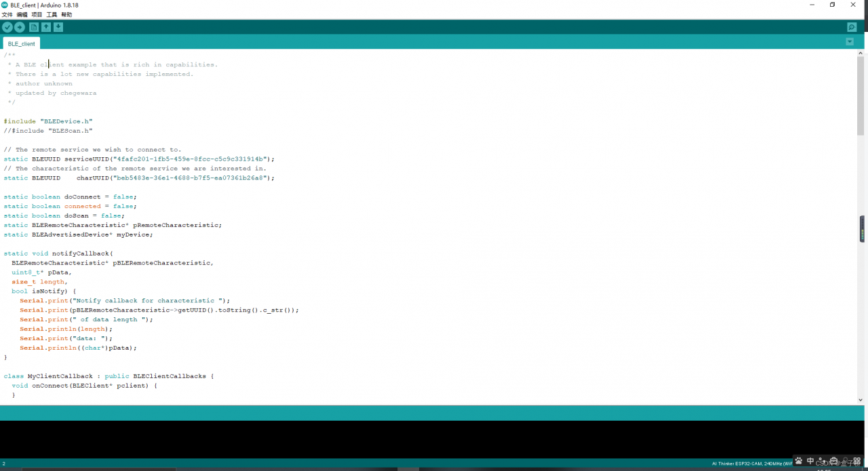Image resolution: width=868 pixels, height=471 pixels.
Task: Save sketch with the down-arrow icon
Action: [58, 27]
